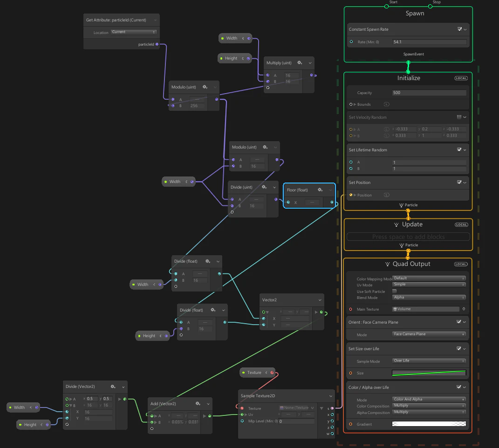The width and height of the screenshot is (499, 448).
Task: Toggle LOCAL space badge on Quad Output
Action: [x=461, y=264]
